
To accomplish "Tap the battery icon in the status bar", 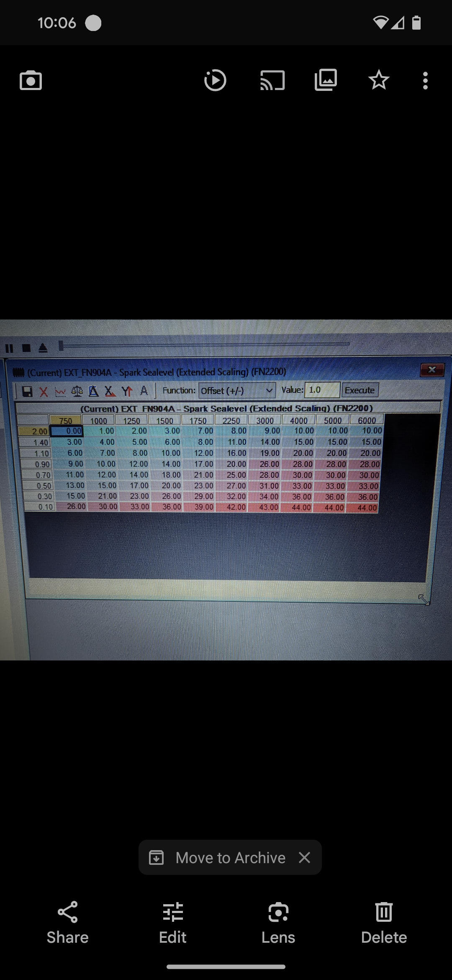I will pyautogui.click(x=416, y=23).
